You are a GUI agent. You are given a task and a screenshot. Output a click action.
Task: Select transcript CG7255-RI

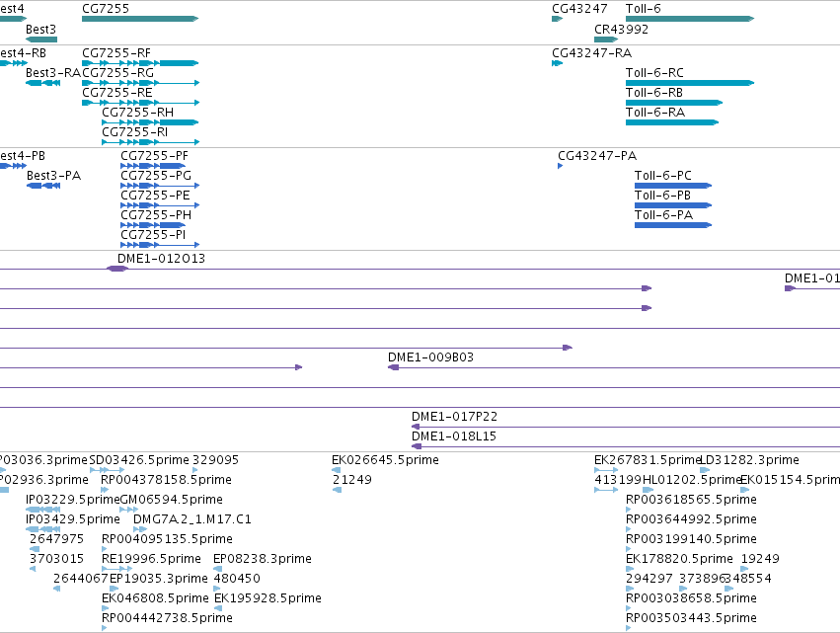pos(151,142)
